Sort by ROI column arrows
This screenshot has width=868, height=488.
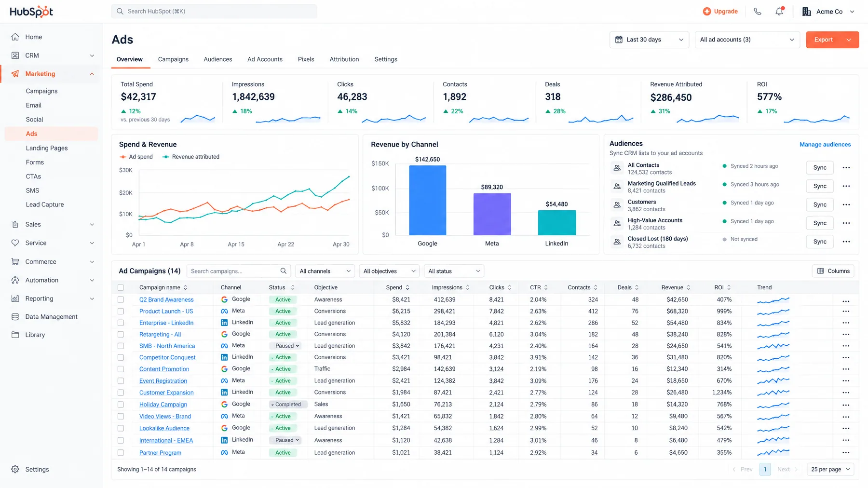pyautogui.click(x=729, y=287)
